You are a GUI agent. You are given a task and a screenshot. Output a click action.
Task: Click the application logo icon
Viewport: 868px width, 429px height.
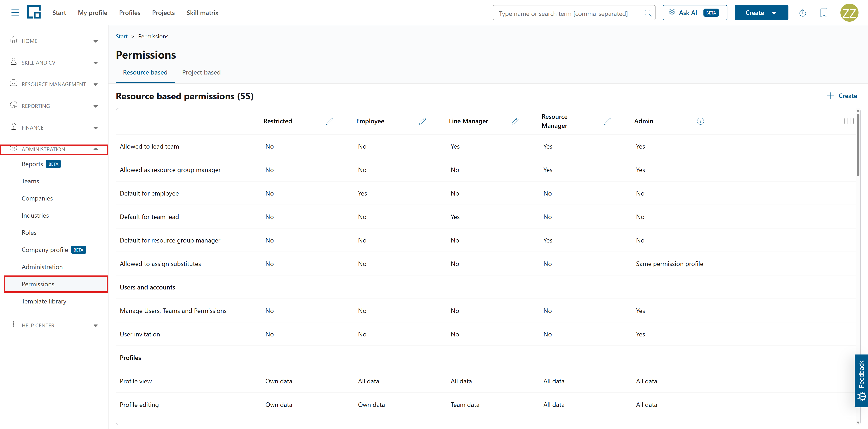pos(34,12)
